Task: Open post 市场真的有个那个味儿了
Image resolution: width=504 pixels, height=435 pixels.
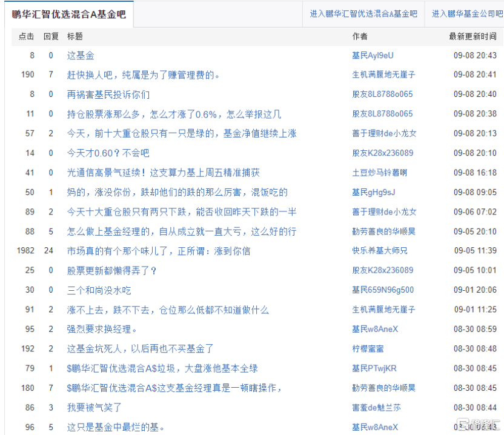Action: (159, 251)
